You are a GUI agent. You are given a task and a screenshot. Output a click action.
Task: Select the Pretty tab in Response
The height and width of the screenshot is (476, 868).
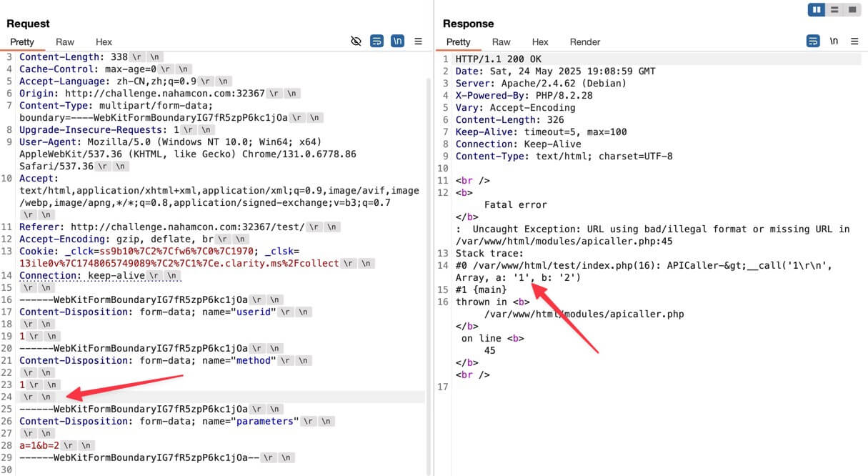[458, 42]
